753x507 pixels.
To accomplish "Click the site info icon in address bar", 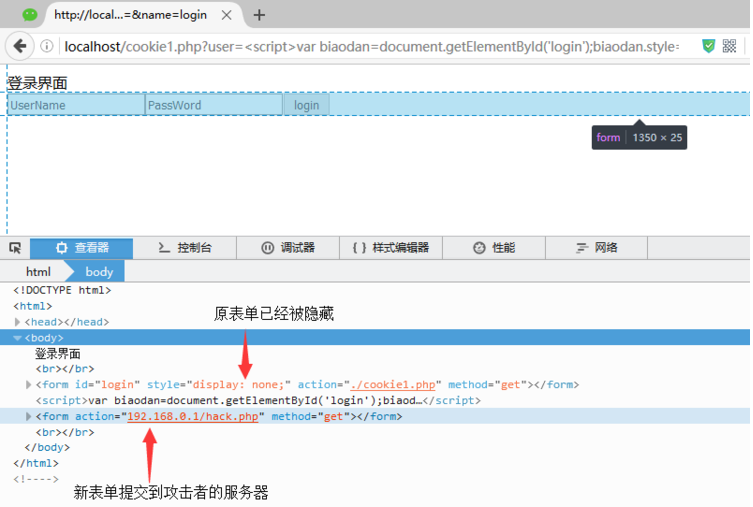I will (x=47, y=46).
